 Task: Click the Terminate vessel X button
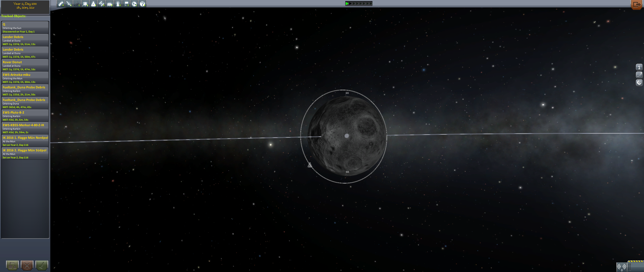(x=27, y=265)
